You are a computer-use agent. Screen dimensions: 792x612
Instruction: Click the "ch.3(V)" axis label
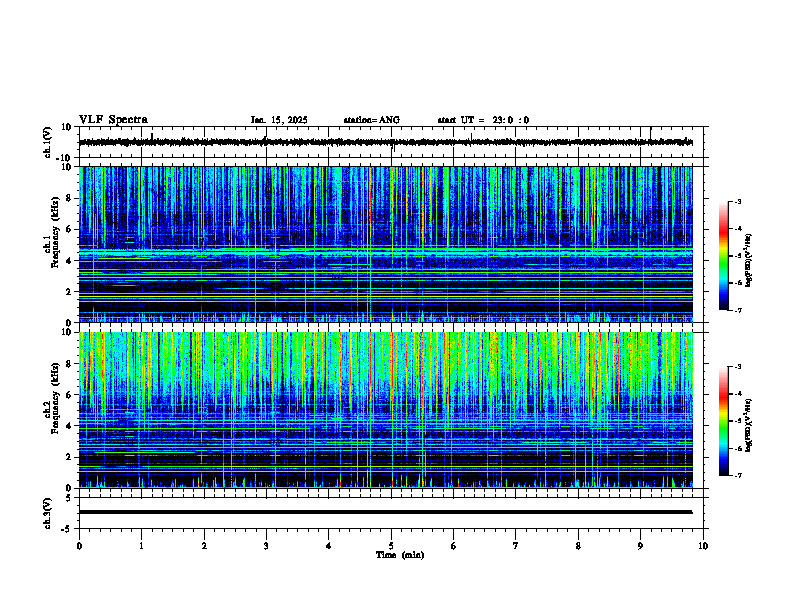pos(48,513)
